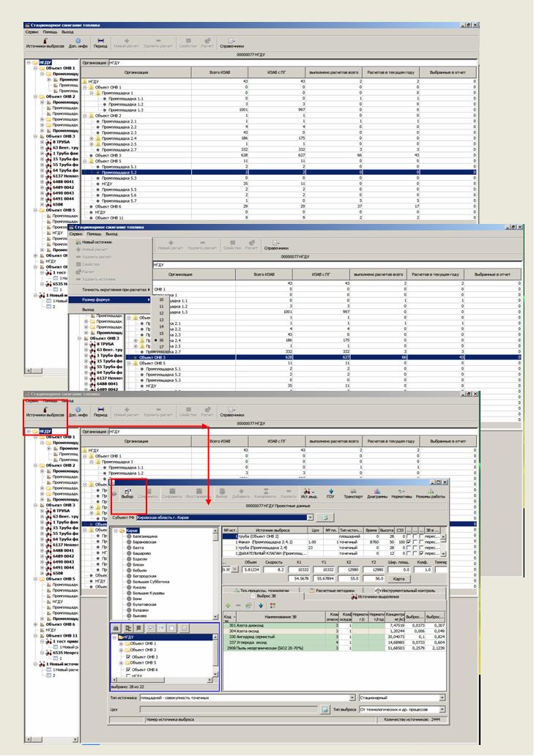Click the Транспорт toolbar icon
The height and width of the screenshot is (756, 534).
click(x=354, y=493)
